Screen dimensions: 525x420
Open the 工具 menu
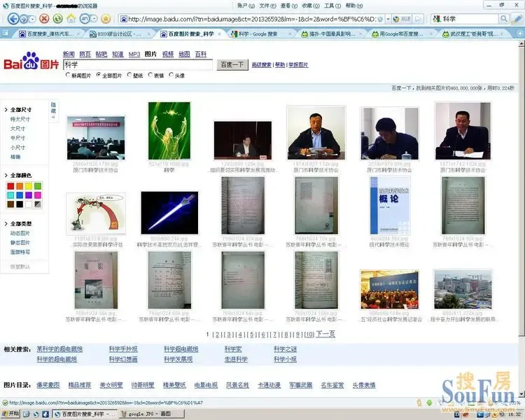[332, 6]
